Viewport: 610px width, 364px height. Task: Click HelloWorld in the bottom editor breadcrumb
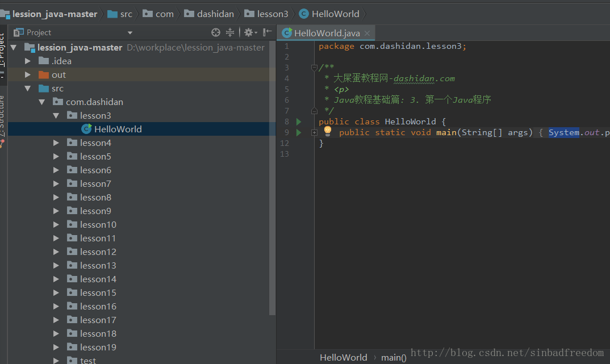[344, 357]
